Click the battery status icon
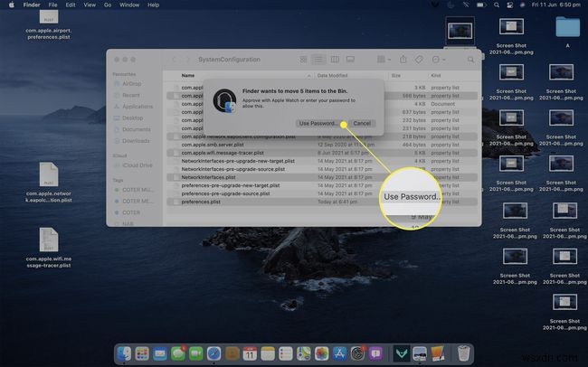This screenshot has height=367, width=588. (x=481, y=5)
